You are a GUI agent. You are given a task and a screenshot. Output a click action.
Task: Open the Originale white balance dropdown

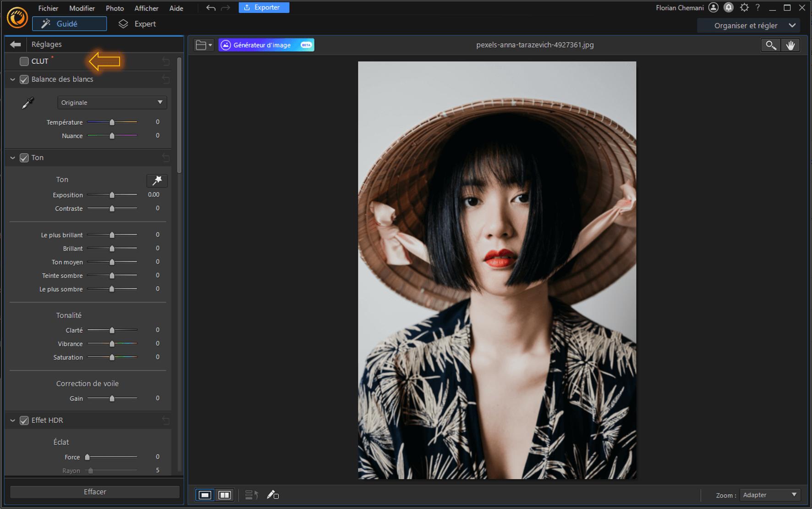(112, 103)
